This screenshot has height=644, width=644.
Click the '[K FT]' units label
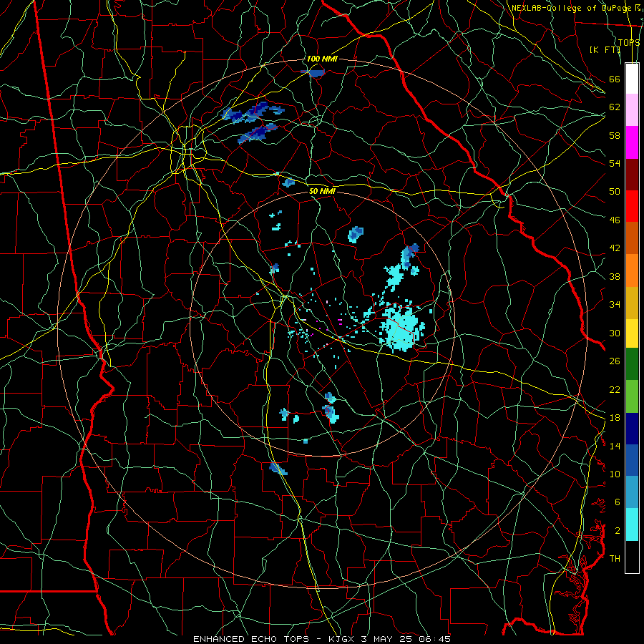click(605, 49)
